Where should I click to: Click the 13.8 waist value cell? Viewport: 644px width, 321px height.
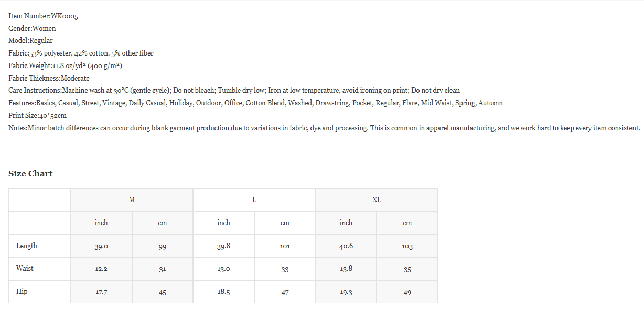[x=346, y=269]
